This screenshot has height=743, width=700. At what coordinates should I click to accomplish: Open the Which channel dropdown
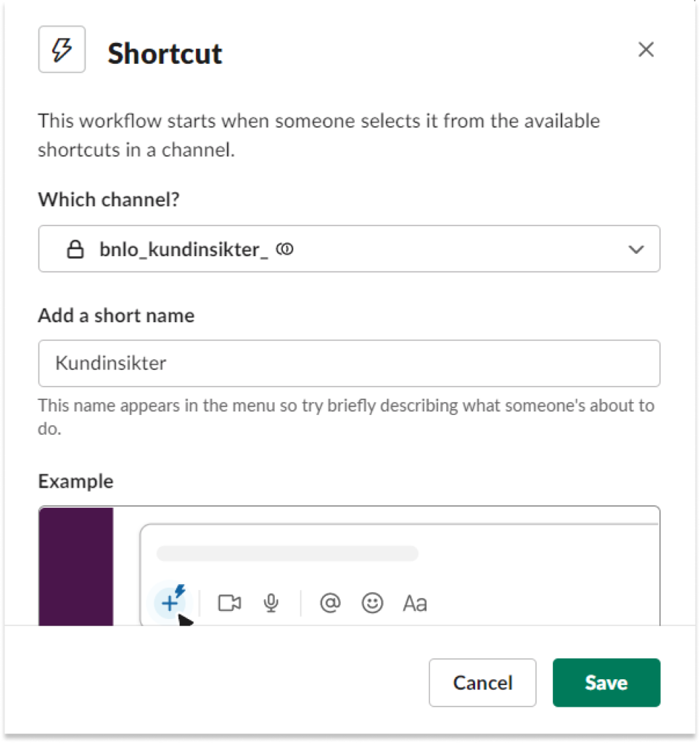point(349,249)
